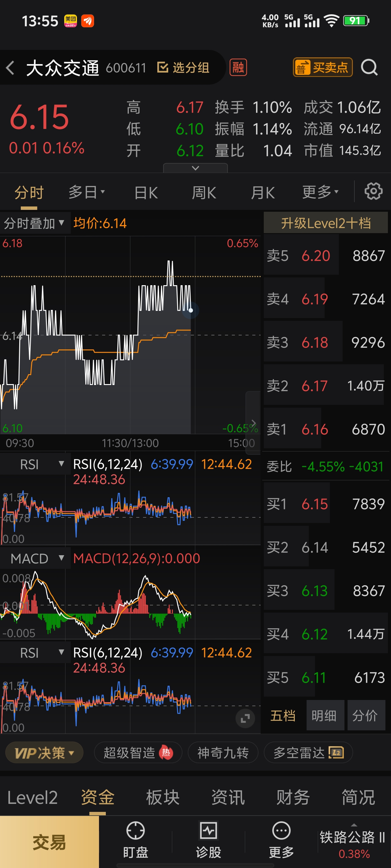Switch to the 简况 tab
Viewport: 391px width, 868px height.
[x=358, y=797]
